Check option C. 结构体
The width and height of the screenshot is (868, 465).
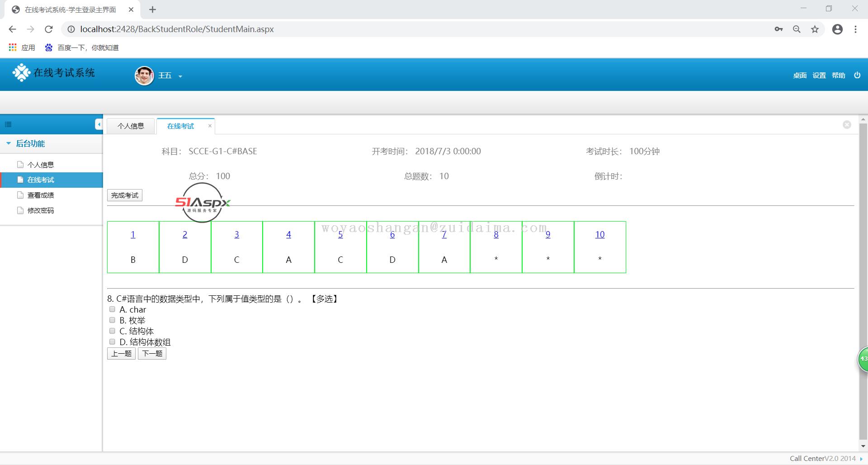[112, 331]
